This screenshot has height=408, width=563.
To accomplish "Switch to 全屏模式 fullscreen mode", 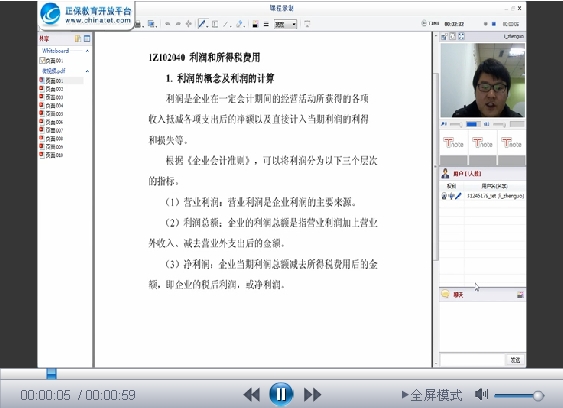I will pos(432,395).
